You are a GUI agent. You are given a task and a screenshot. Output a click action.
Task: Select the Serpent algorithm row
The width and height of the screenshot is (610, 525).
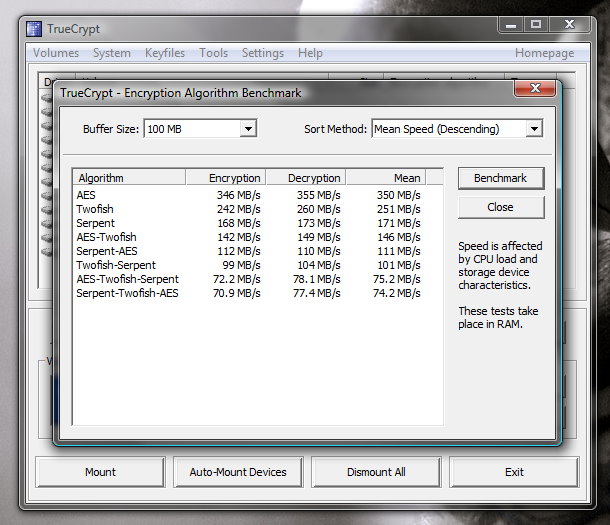coord(258,223)
